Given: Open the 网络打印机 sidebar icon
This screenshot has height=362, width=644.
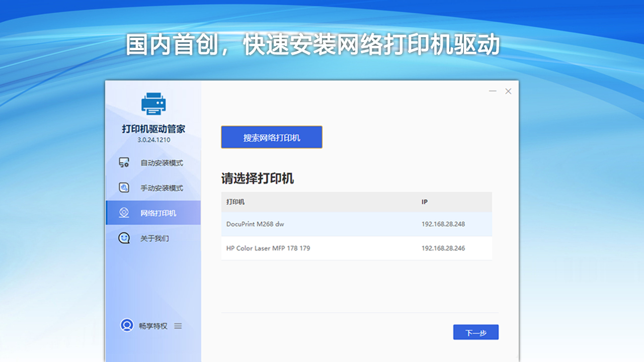Looking at the screenshot, I should click(124, 212).
